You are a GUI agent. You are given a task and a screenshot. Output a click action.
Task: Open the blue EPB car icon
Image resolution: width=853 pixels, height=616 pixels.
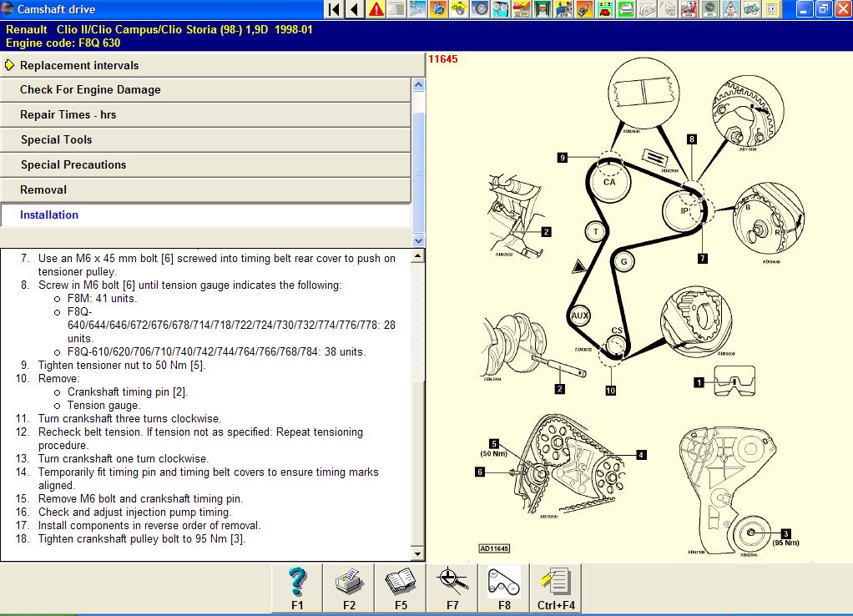click(563, 9)
